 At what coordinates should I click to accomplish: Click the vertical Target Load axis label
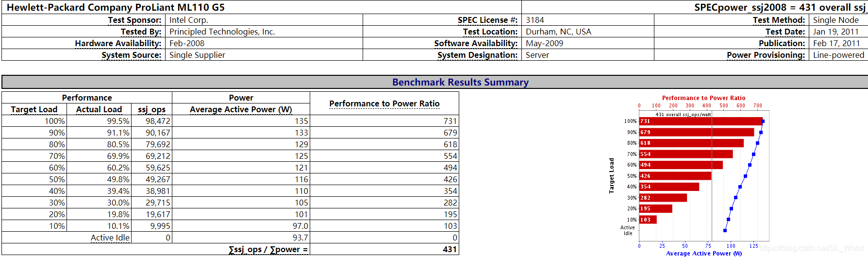[x=612, y=176]
